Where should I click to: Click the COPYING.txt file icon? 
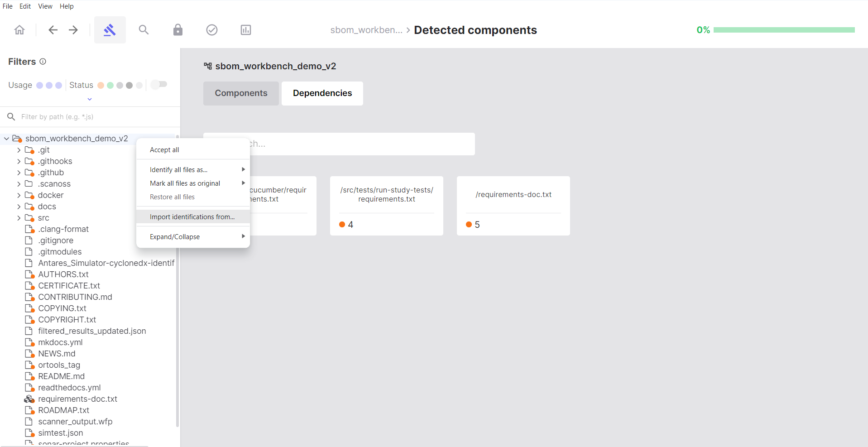(29, 308)
